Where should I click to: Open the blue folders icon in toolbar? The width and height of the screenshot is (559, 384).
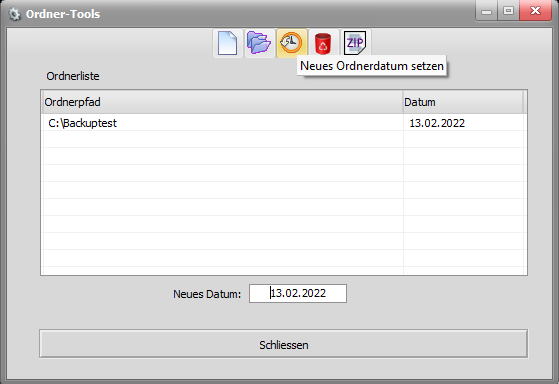(x=259, y=43)
